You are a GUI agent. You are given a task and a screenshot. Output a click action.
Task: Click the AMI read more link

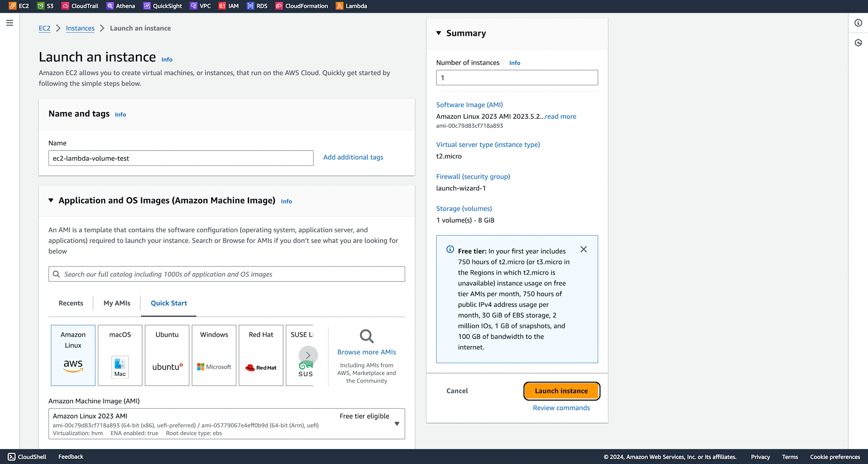[x=561, y=116]
